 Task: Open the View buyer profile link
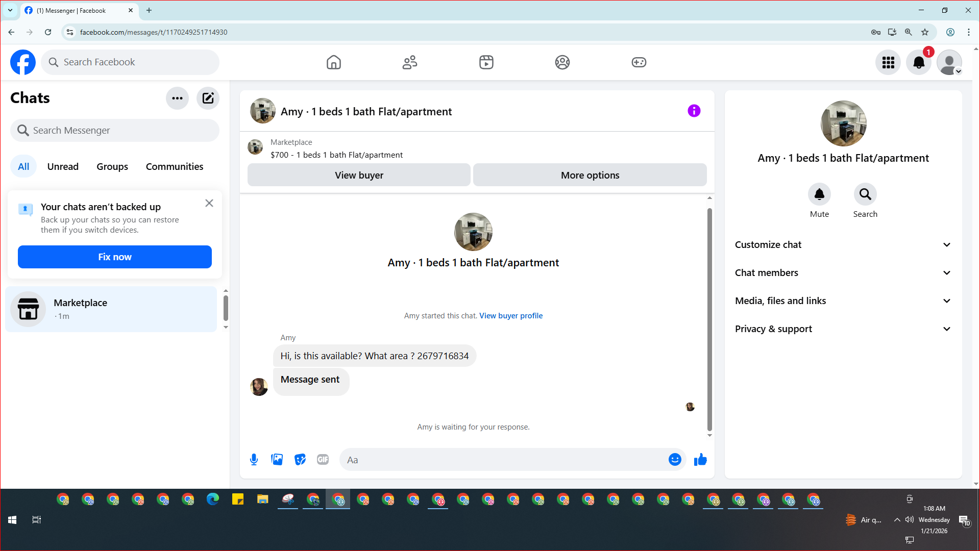pyautogui.click(x=511, y=316)
